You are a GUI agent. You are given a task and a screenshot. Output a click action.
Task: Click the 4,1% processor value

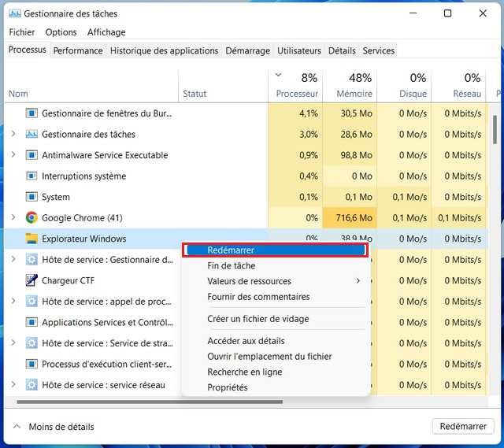coord(309,113)
